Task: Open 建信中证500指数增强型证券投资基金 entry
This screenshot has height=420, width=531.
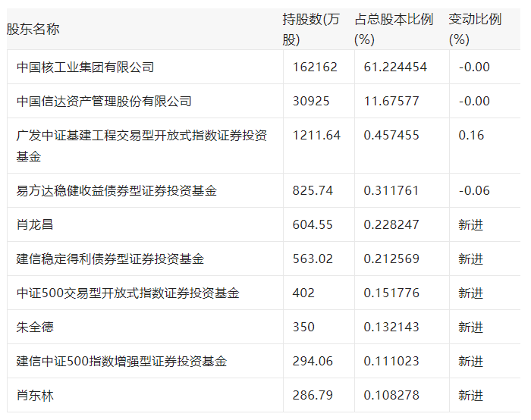Action: [121, 361]
